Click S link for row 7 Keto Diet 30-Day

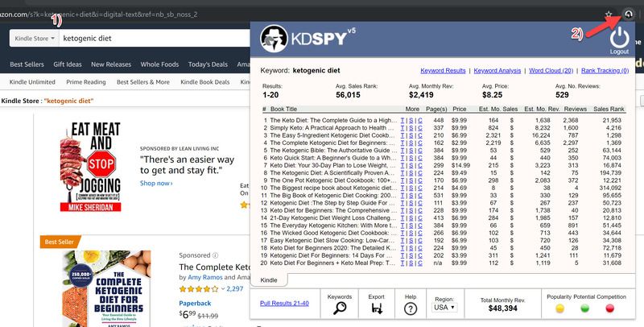tap(411, 165)
